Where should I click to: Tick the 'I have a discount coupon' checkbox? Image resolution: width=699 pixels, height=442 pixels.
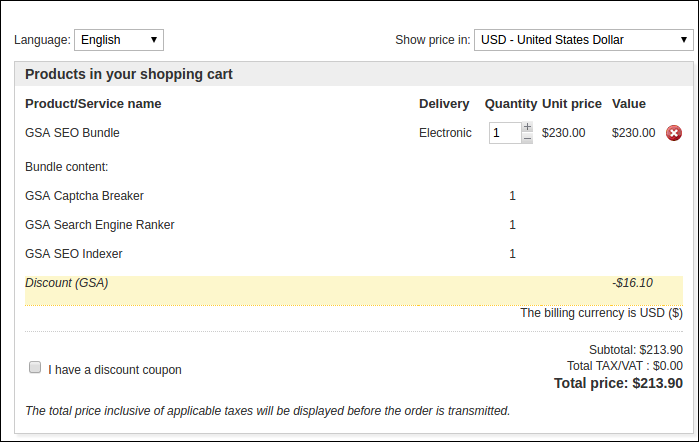pos(35,367)
